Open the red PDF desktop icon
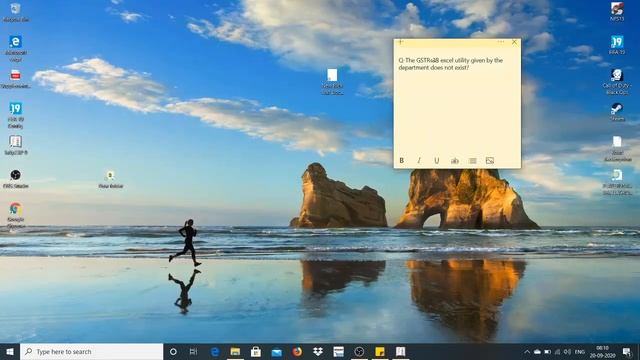 point(16,79)
